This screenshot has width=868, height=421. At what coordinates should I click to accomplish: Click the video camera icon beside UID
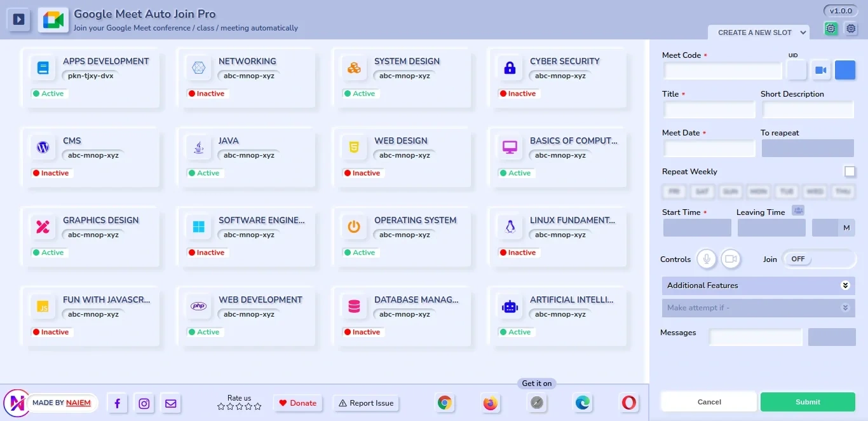pyautogui.click(x=820, y=70)
